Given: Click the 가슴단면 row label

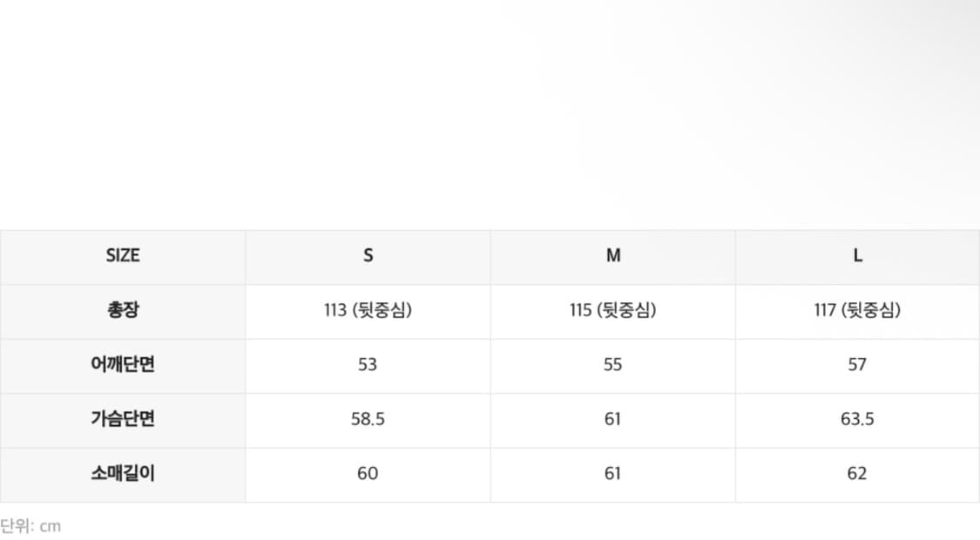Looking at the screenshot, I should coord(123,419).
